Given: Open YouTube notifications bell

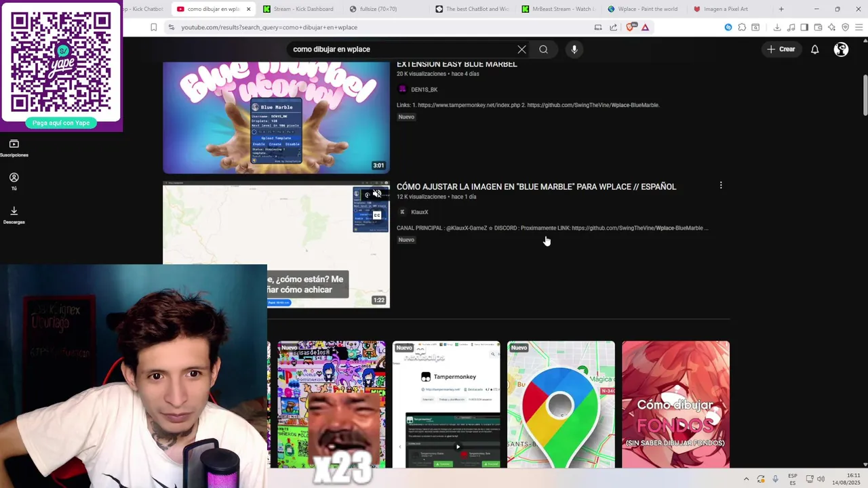Looking at the screenshot, I should [815, 49].
